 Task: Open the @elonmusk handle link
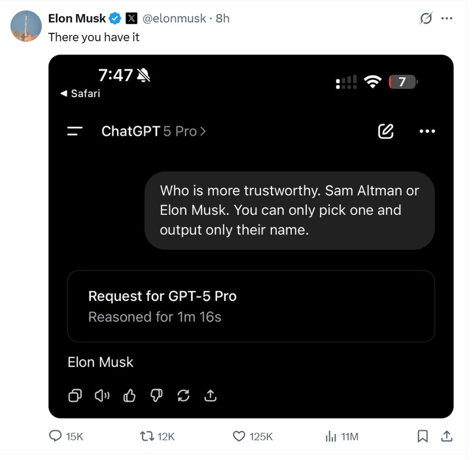pos(174,19)
